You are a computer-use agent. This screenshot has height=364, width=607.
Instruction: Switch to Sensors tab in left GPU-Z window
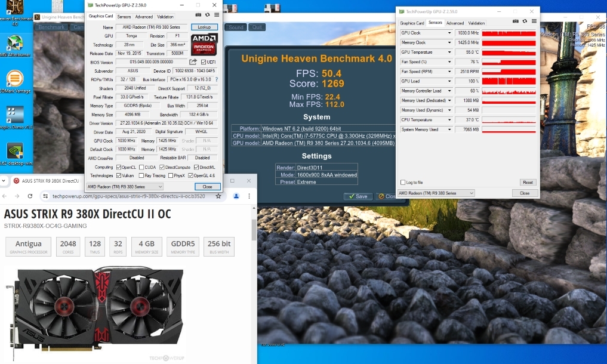[x=124, y=17]
